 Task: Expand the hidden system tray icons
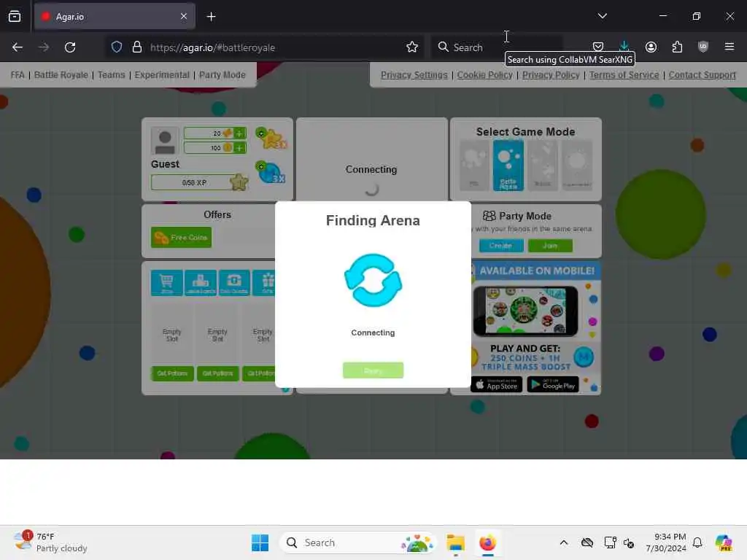click(564, 542)
